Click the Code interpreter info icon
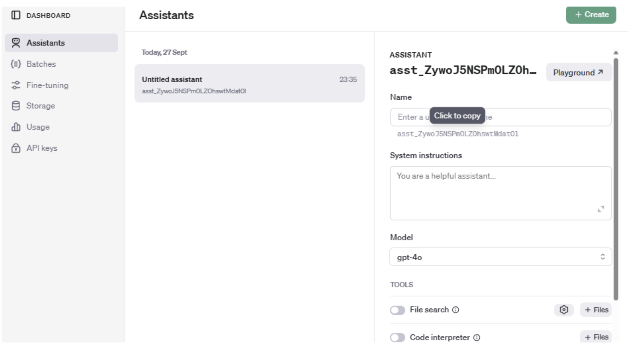The height and width of the screenshot is (355, 644). (x=476, y=337)
